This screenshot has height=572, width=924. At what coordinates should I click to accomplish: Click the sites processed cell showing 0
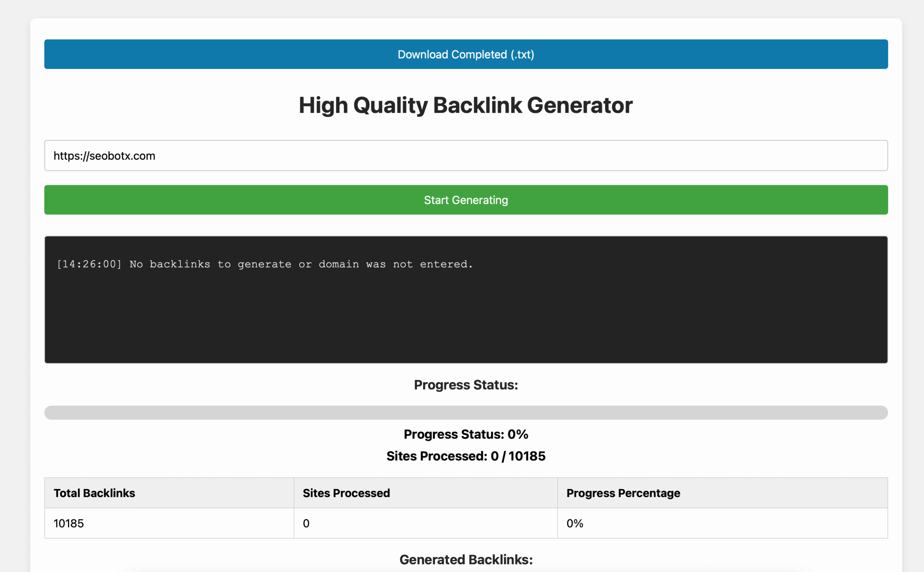426,523
